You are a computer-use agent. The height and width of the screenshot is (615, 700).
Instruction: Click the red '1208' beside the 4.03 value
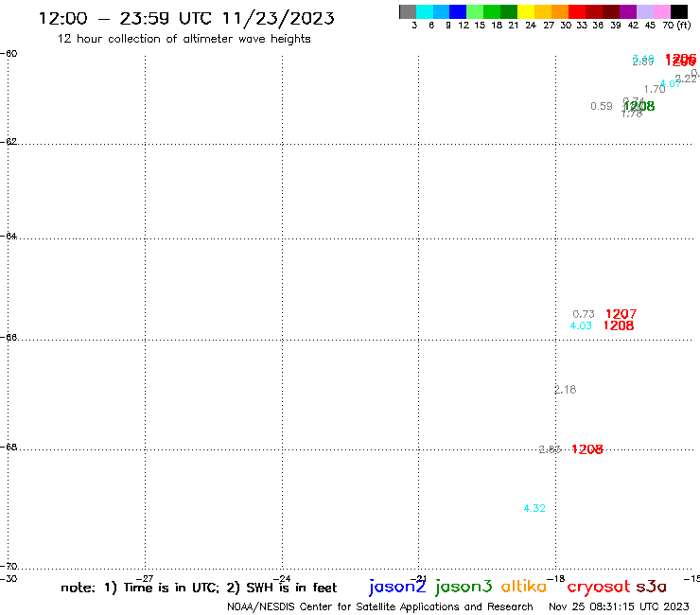[x=619, y=326]
